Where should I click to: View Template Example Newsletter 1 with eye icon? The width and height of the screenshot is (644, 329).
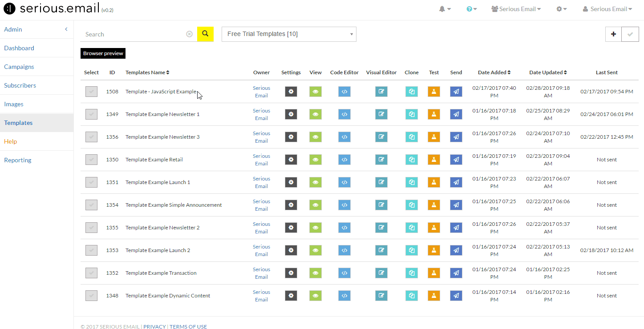[316, 114]
